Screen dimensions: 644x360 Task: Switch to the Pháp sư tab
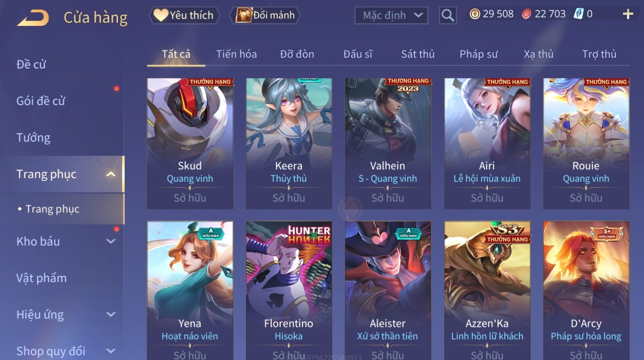(x=478, y=54)
